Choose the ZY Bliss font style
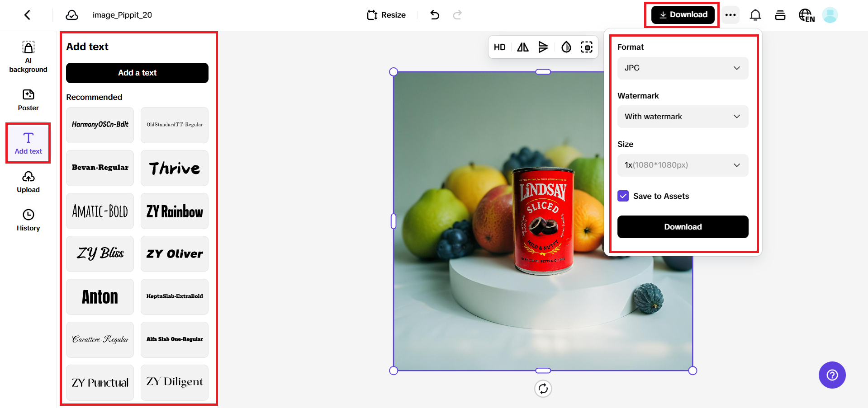 pos(100,253)
